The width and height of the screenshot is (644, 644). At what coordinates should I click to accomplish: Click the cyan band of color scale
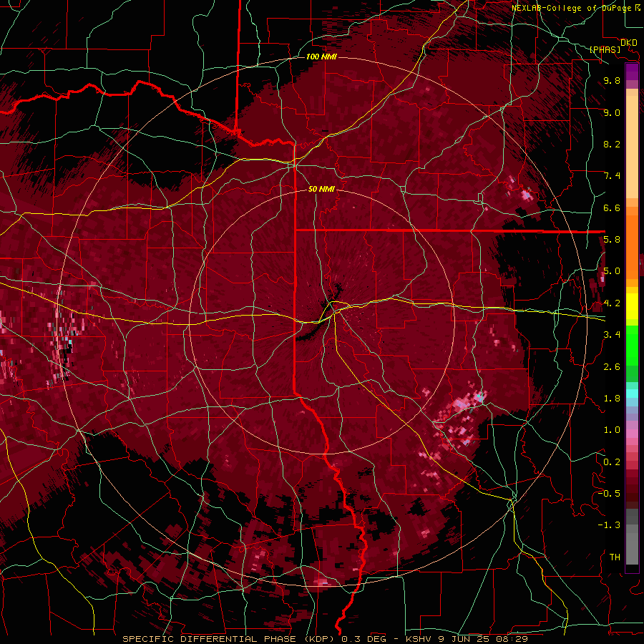(632, 394)
